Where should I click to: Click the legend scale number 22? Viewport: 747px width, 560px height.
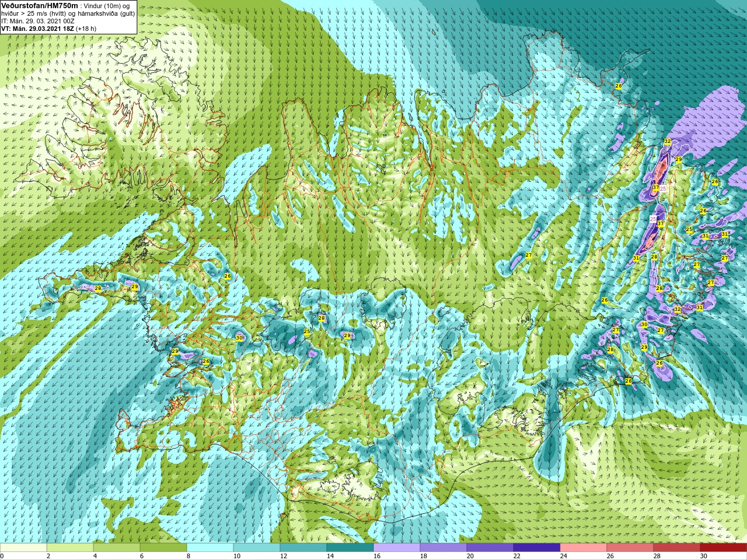[517, 556]
